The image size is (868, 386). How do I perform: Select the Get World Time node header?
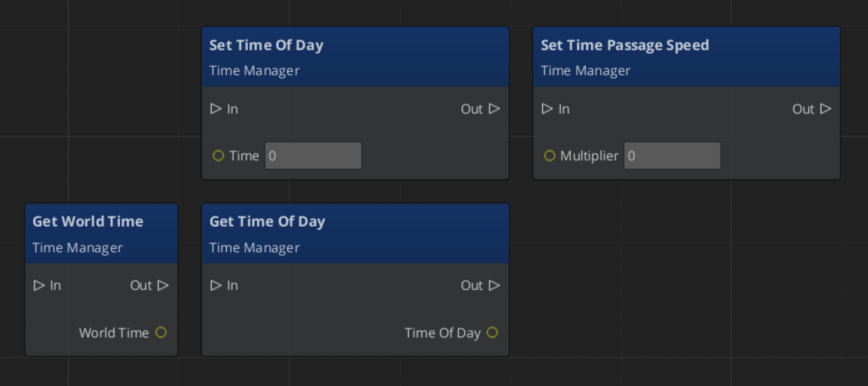click(87, 221)
